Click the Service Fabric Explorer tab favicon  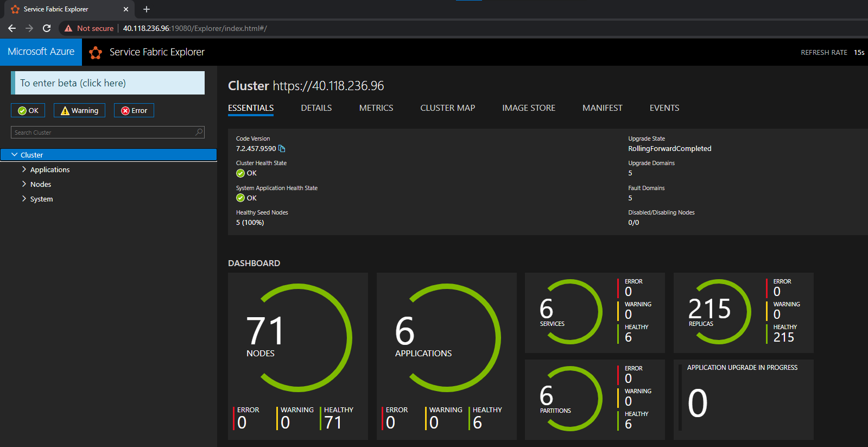point(15,9)
